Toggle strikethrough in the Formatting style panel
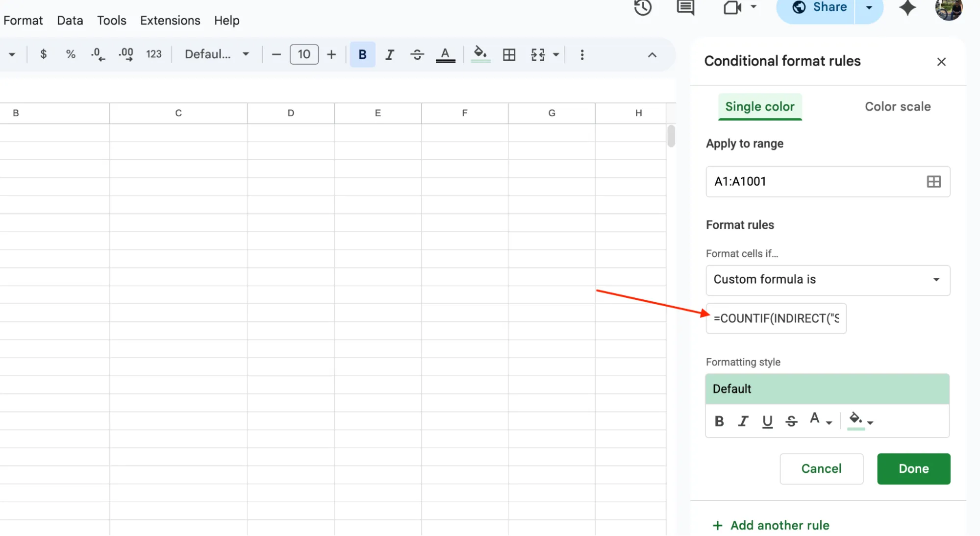Screen dimensions: 980x536 click(791, 421)
